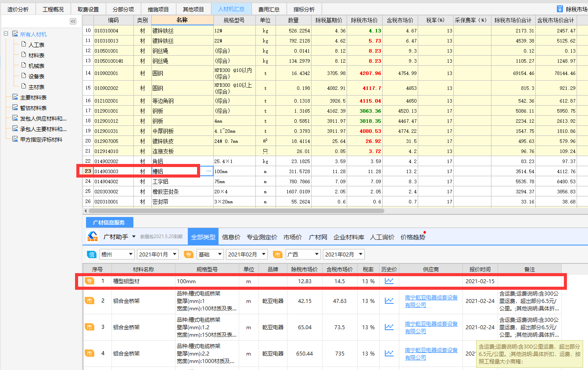Viewport: 588px width, 370px height.
Task: Click the 工字铝 name cell
Action: (183, 181)
